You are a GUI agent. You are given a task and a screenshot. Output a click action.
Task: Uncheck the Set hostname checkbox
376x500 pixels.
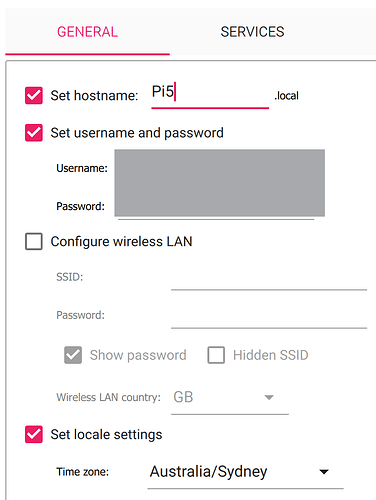point(34,96)
